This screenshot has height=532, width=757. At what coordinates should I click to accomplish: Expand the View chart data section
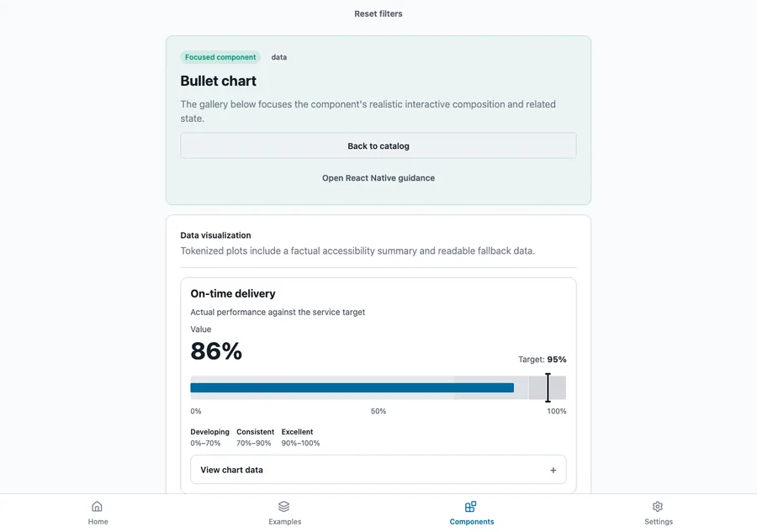378,469
